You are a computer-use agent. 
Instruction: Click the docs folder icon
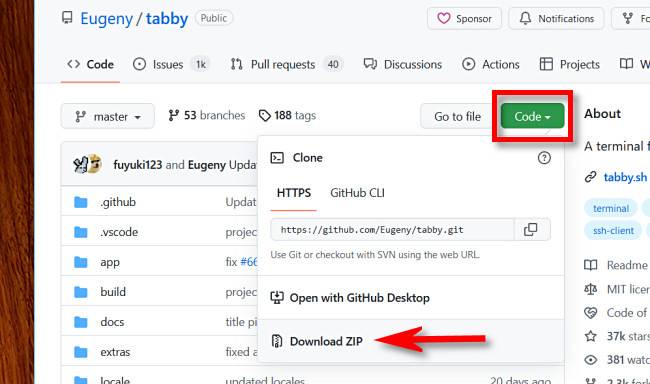(x=80, y=322)
